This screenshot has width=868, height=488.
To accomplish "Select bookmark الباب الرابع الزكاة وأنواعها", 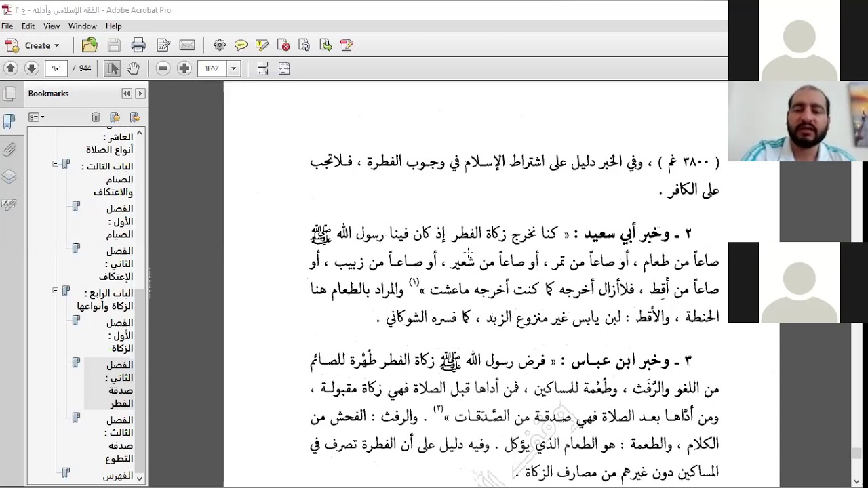I will [x=105, y=300].
